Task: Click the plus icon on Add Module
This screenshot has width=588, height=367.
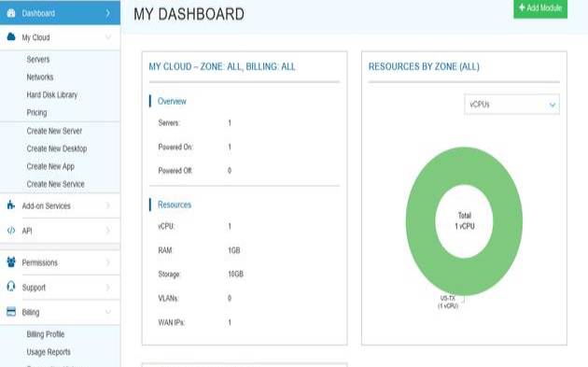Action: (x=522, y=7)
